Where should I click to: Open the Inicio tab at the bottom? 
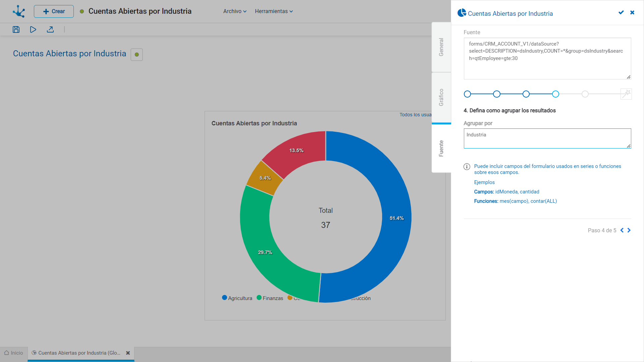tap(14, 353)
